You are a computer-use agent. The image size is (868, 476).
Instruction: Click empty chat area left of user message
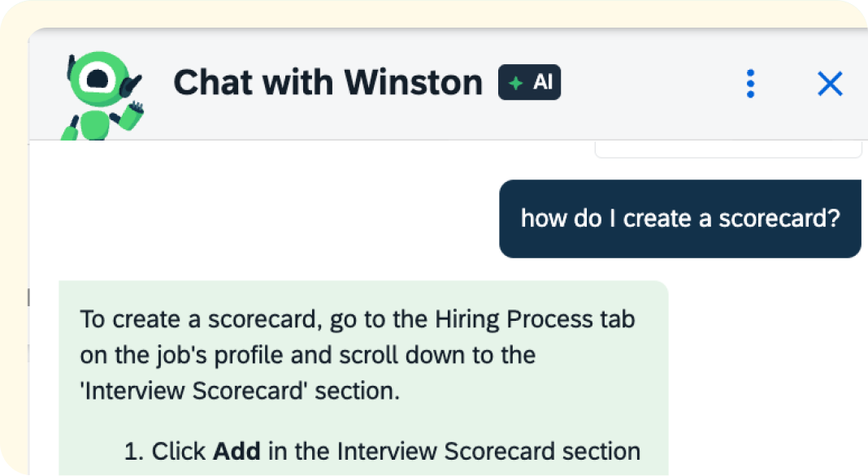(x=260, y=219)
